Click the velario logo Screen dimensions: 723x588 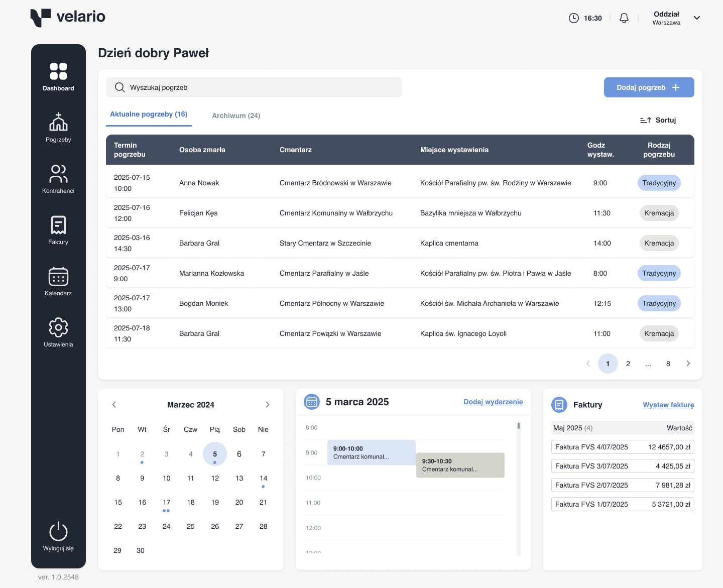68,17
